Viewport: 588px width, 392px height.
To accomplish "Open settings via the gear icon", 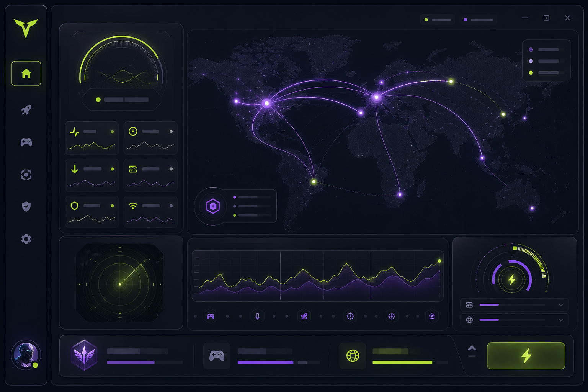I will pyautogui.click(x=26, y=239).
